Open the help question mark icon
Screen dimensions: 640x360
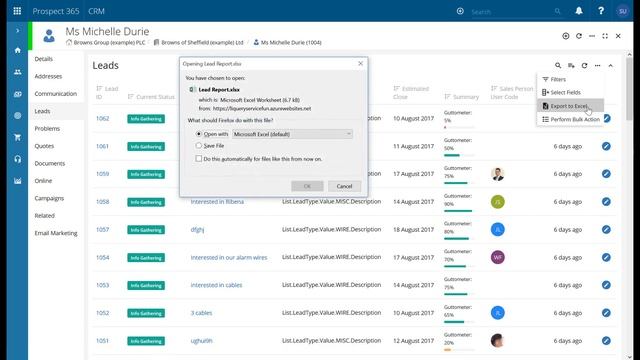click(x=601, y=11)
